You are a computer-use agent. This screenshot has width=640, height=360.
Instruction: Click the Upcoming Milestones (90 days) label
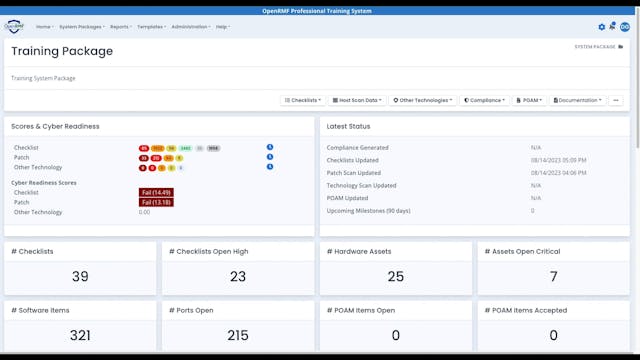[x=368, y=211]
